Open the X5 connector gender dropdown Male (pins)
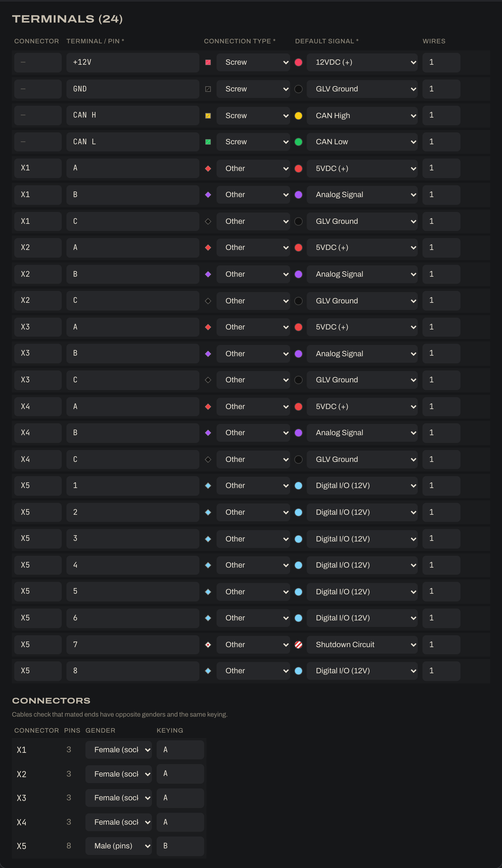 pyautogui.click(x=118, y=846)
